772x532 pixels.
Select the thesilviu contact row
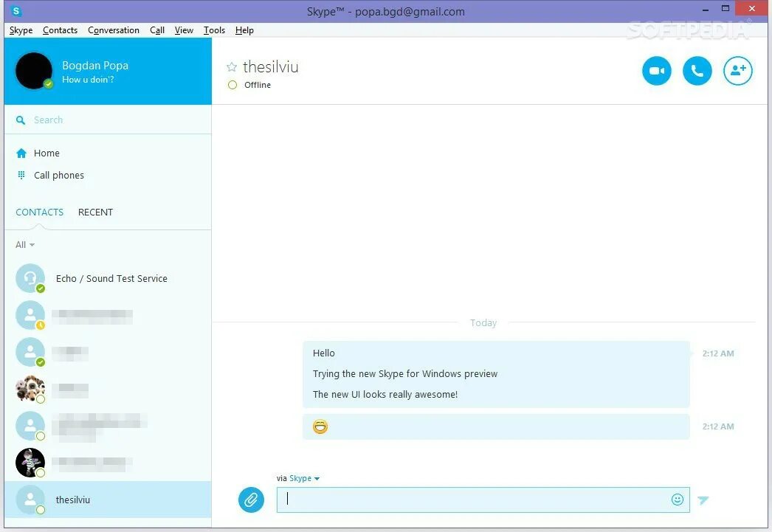click(108, 500)
